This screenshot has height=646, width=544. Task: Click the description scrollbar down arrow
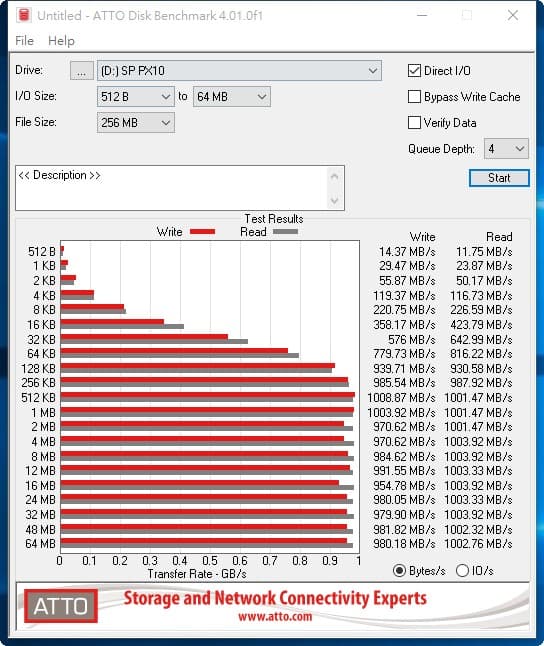pyautogui.click(x=335, y=200)
